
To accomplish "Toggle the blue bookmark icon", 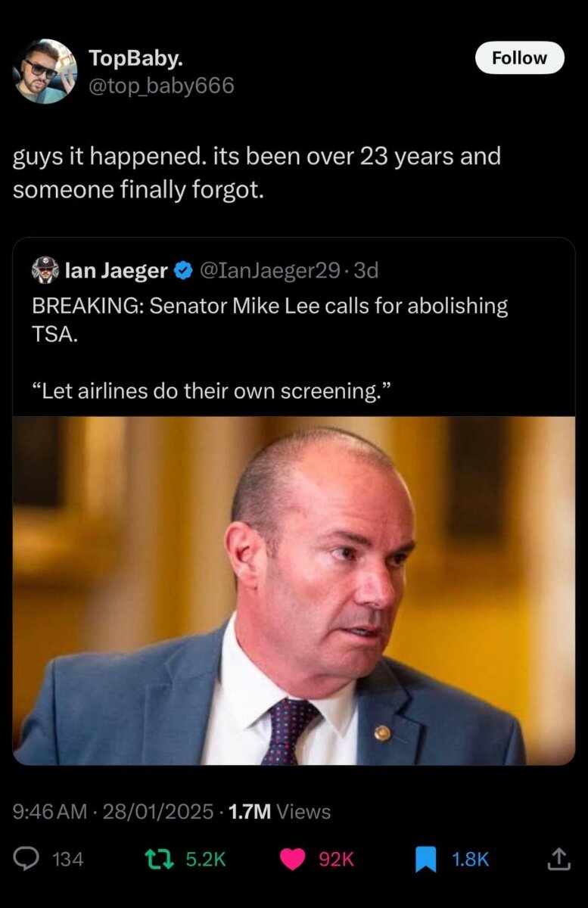I will coord(427,859).
